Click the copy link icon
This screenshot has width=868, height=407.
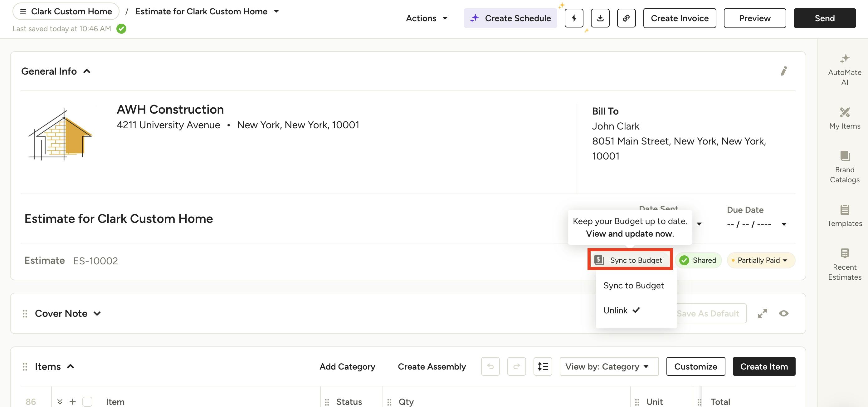626,18
